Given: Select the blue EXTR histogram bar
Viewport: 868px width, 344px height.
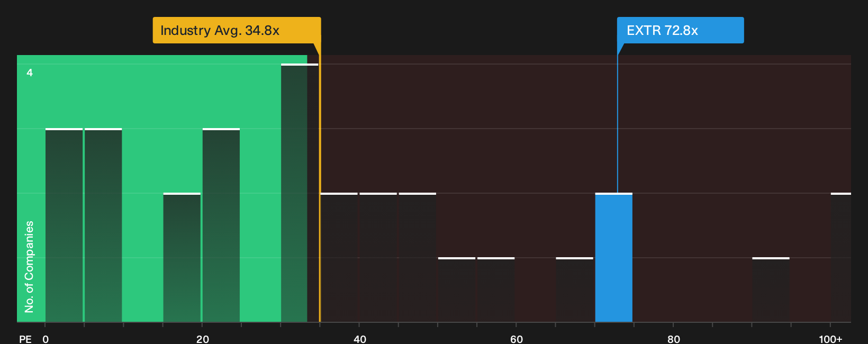Looking at the screenshot, I should (614, 257).
